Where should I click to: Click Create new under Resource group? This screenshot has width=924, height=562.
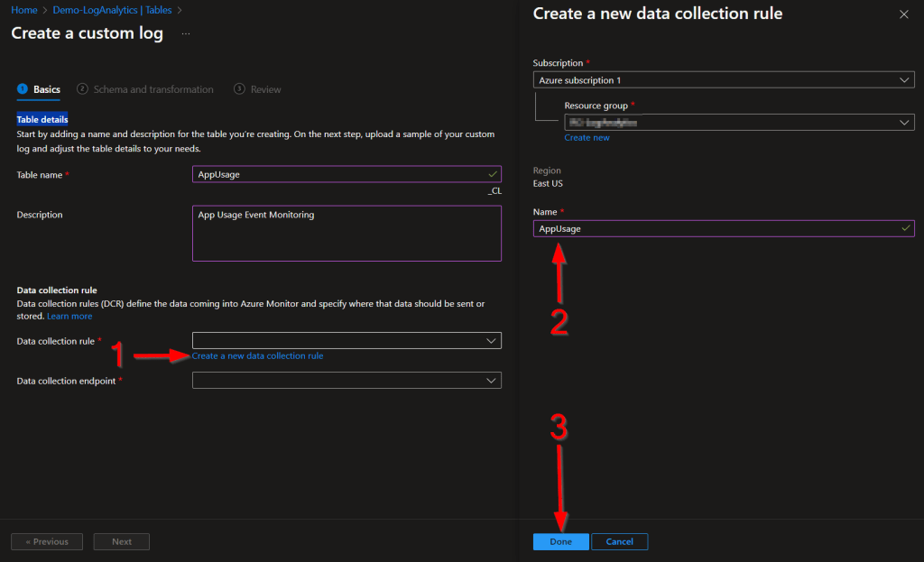587,138
